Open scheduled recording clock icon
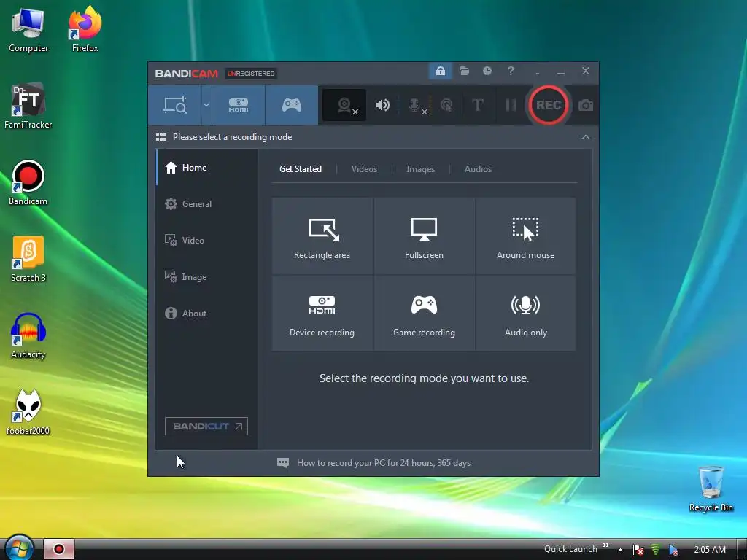The height and width of the screenshot is (560, 747). pos(487,71)
